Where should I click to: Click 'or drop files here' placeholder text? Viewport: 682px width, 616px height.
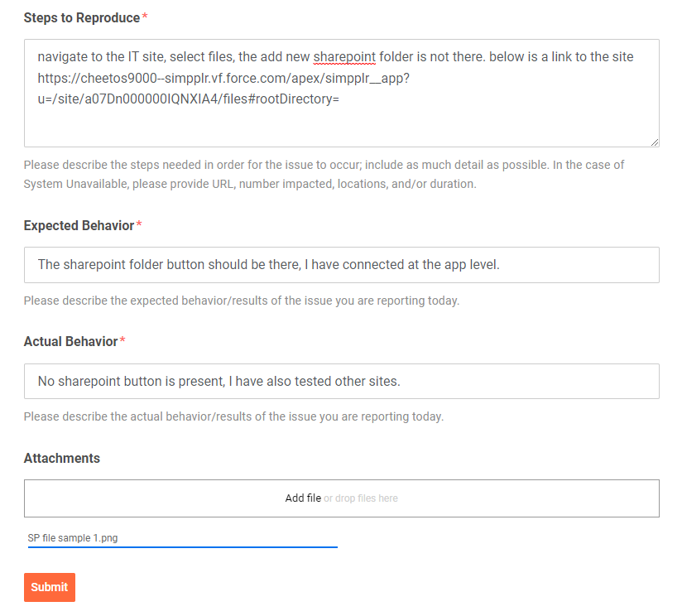coord(361,498)
